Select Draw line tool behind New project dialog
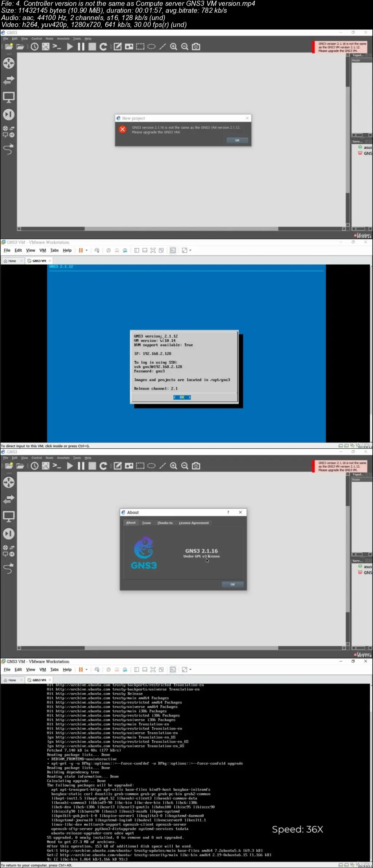373x868 pixels. (x=162, y=47)
